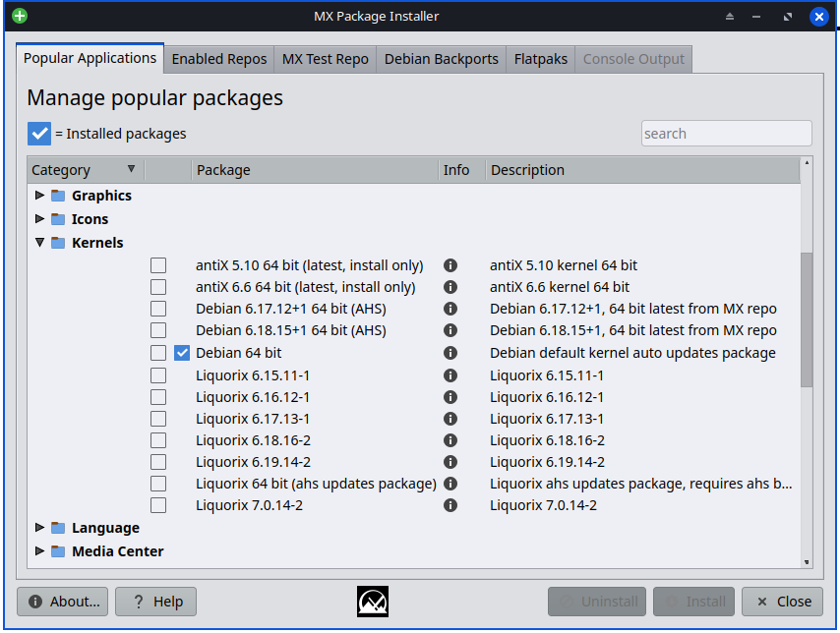Click the Media Center folder icon

[x=58, y=551]
